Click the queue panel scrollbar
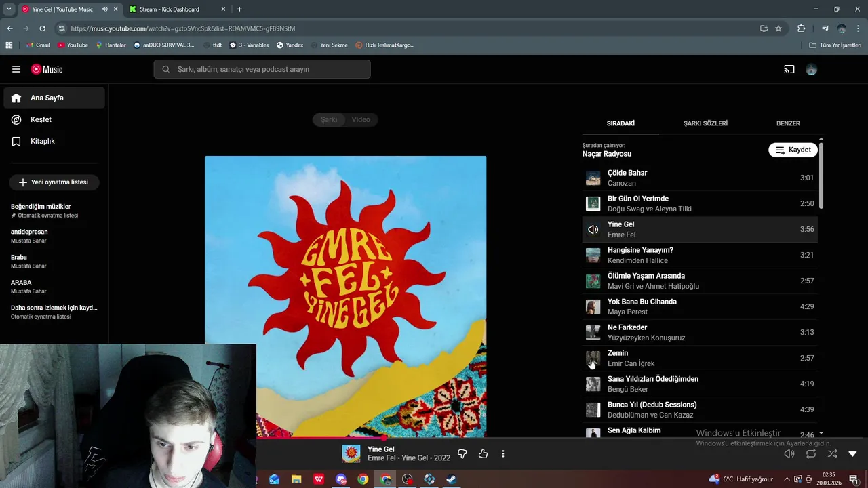The image size is (868, 488). (821, 175)
